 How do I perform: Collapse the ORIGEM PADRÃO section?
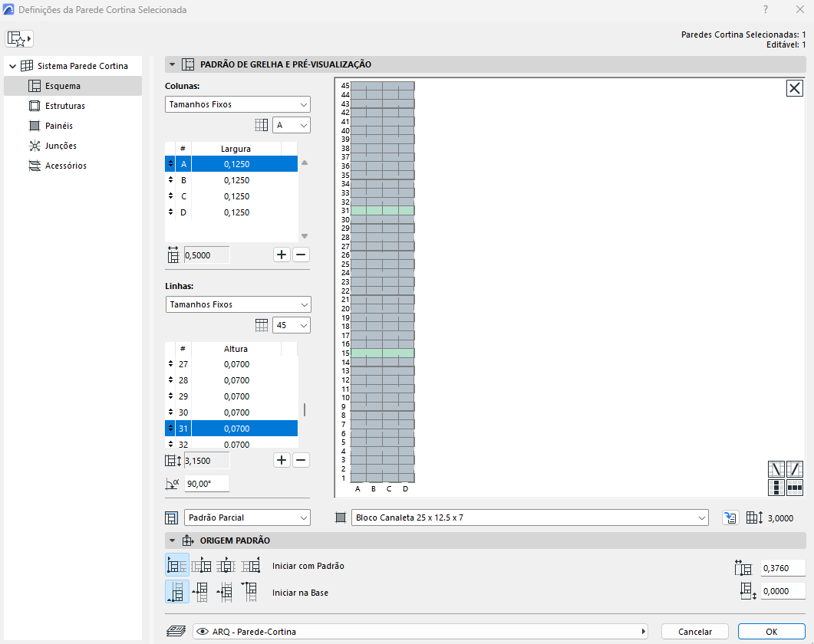(173, 540)
